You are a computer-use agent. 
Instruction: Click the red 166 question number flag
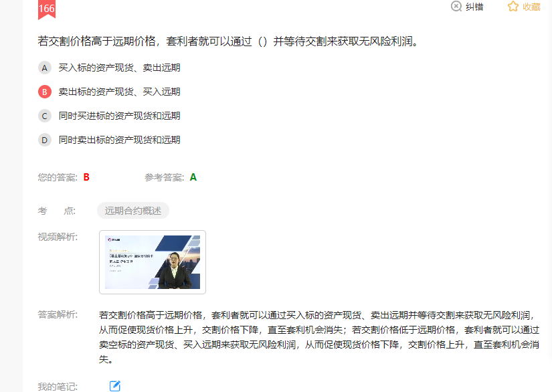47,9
